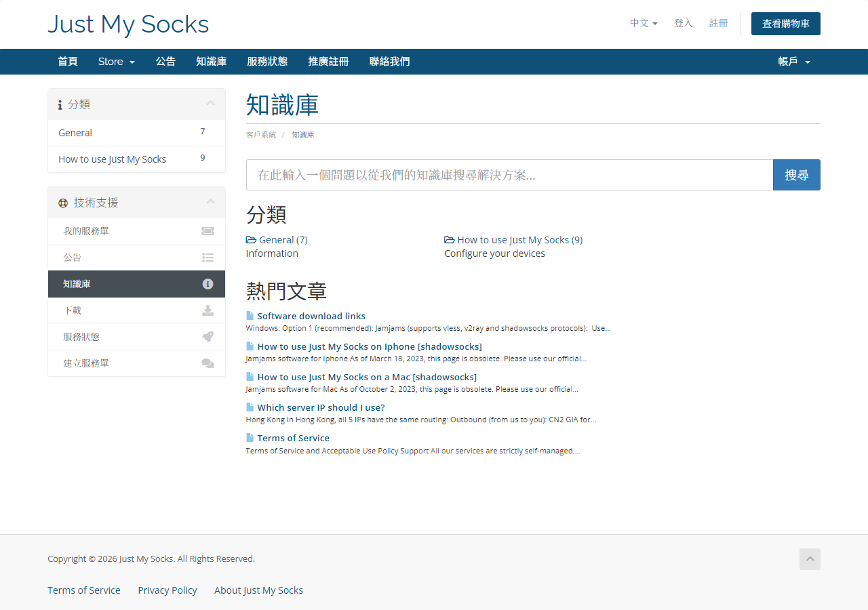Collapse the 技術支援 sidebar panel chevron
Screen dimensions: 868x610
coord(210,202)
